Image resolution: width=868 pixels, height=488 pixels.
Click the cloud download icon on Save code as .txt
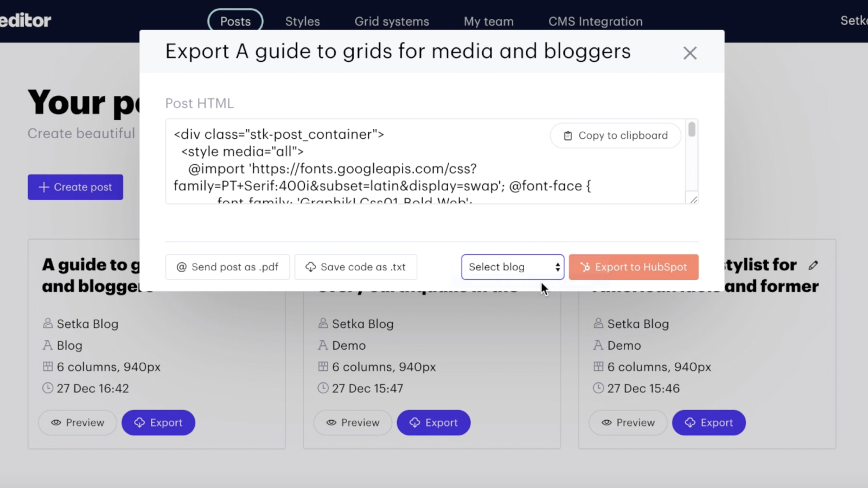[310, 267]
